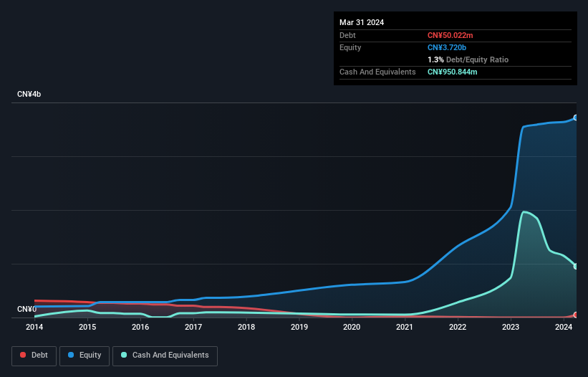
Task: Toggle the Equity legend button
Action: [85, 355]
